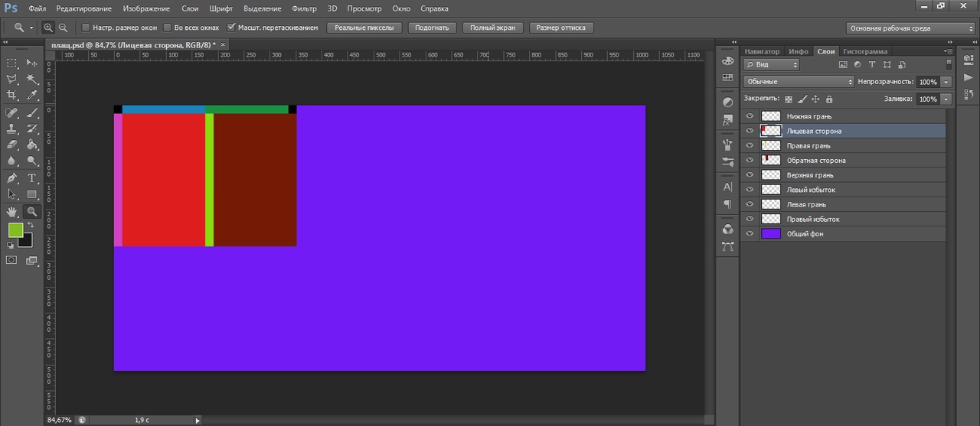Select the Path Selection tool
This screenshot has width=980, height=426.
pyautogui.click(x=11, y=194)
